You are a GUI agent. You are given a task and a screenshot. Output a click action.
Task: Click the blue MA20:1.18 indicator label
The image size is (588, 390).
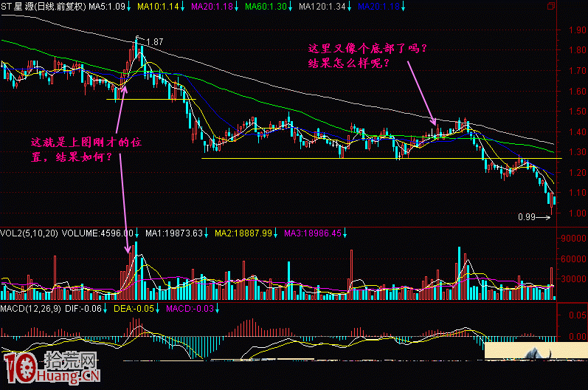(378, 7)
